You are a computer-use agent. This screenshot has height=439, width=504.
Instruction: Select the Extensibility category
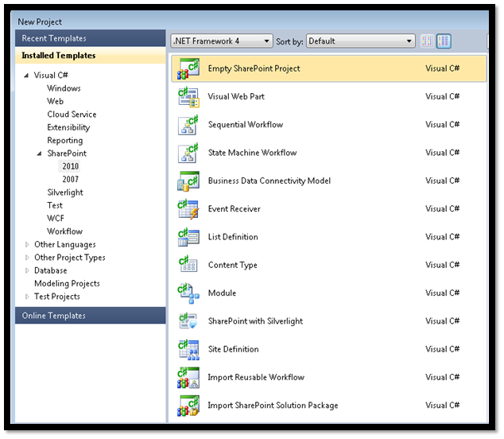[68, 128]
